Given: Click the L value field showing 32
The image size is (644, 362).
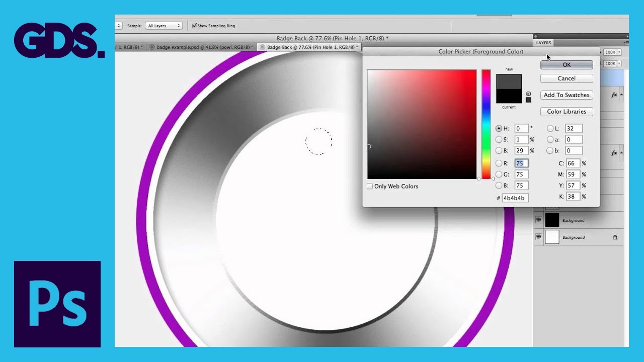Looking at the screenshot, I should 574,129.
